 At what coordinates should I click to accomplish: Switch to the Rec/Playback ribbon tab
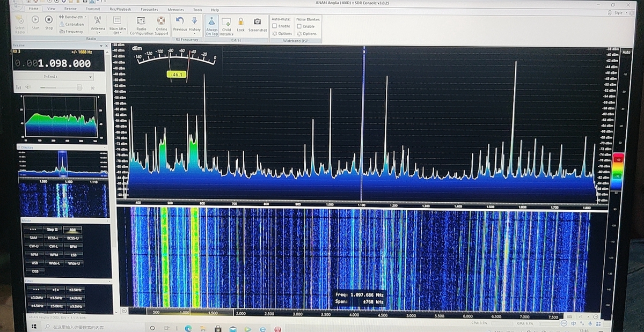point(120,9)
